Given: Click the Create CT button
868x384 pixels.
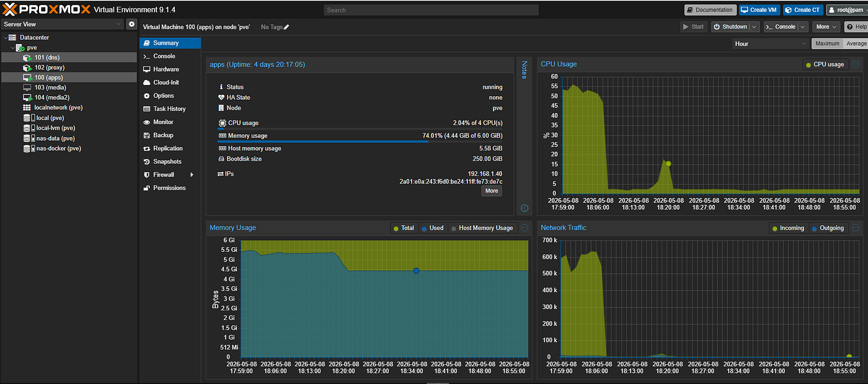Looking at the screenshot, I should pyautogui.click(x=803, y=10).
